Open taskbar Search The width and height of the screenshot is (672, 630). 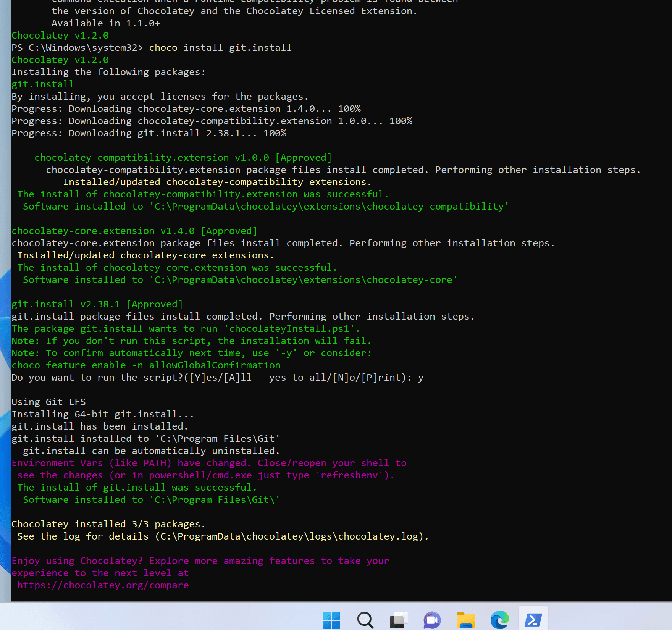tap(365, 620)
